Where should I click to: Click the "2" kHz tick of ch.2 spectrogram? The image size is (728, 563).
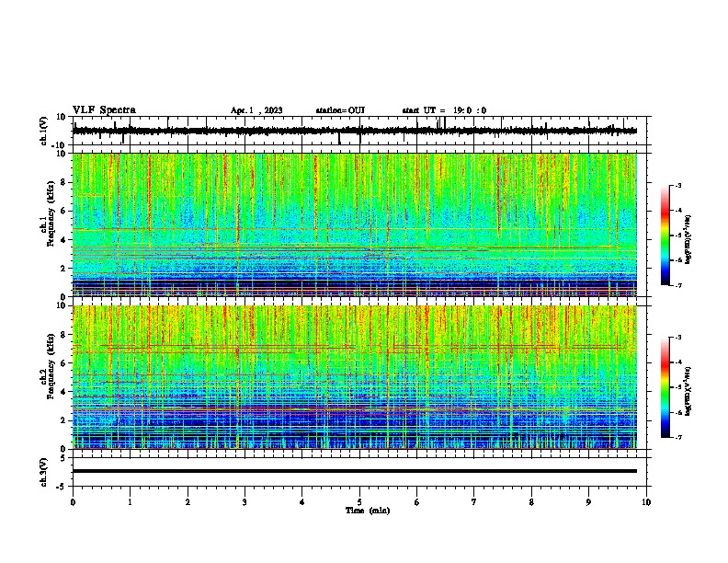point(64,420)
